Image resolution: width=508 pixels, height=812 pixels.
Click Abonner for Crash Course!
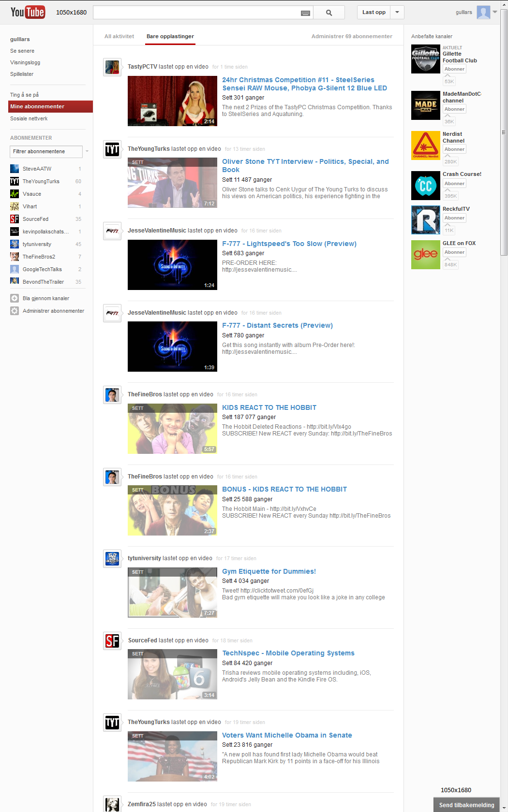pos(454,184)
